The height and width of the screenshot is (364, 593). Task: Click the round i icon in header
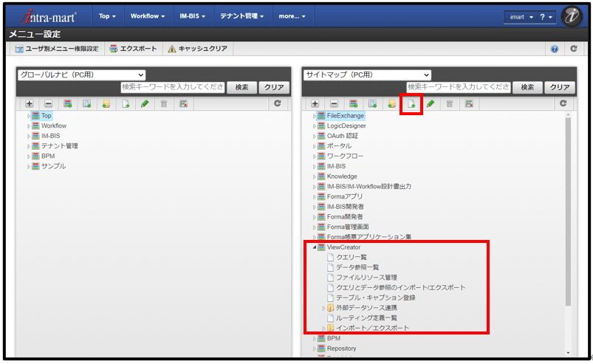571,16
